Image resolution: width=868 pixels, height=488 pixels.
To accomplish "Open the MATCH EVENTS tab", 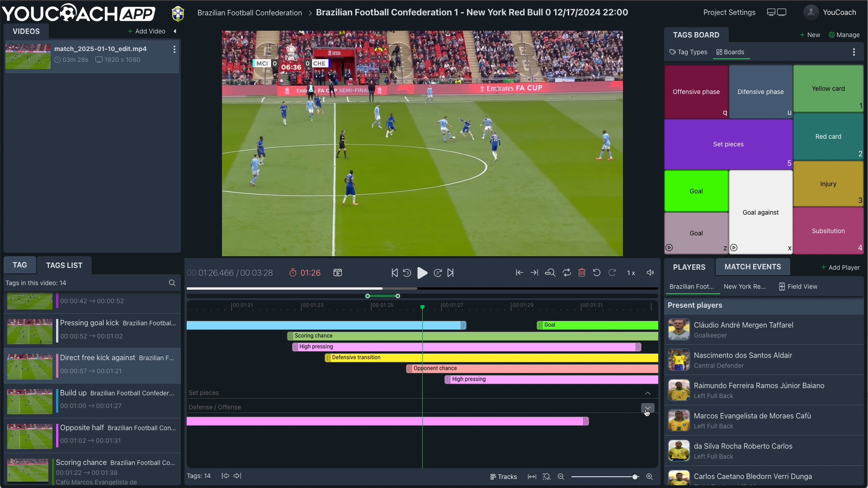I will tap(753, 267).
